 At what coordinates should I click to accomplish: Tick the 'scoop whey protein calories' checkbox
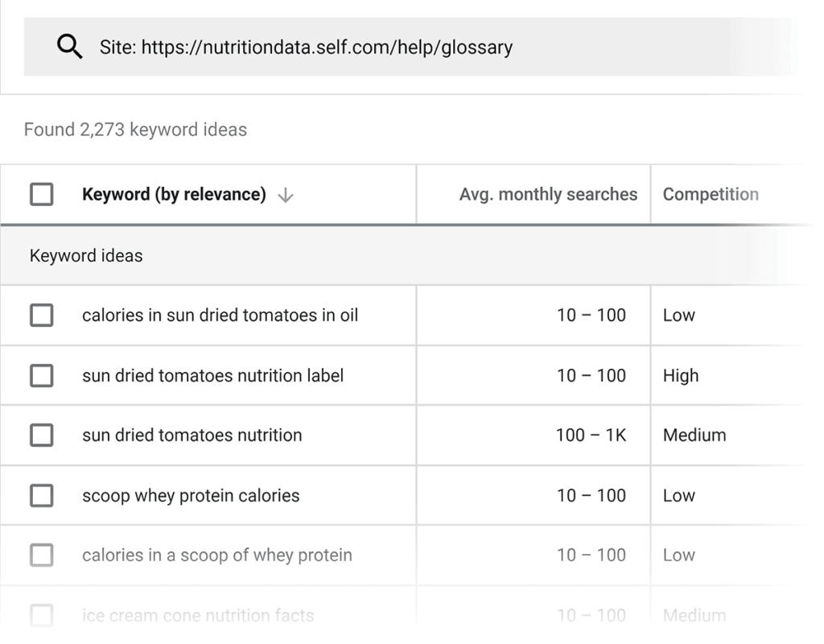coord(41,496)
